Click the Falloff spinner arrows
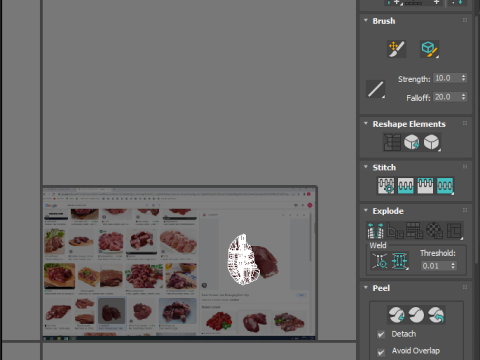This screenshot has width=480, height=360. [464, 97]
